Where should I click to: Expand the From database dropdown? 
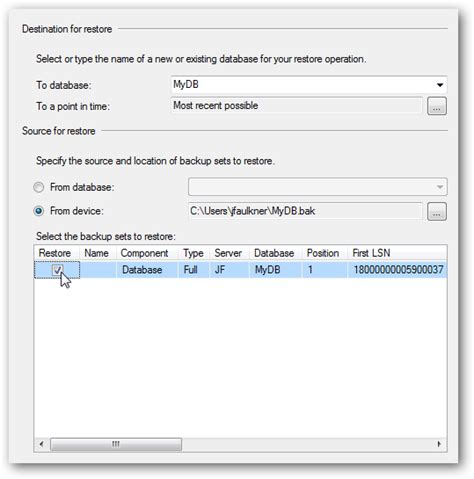(x=440, y=187)
